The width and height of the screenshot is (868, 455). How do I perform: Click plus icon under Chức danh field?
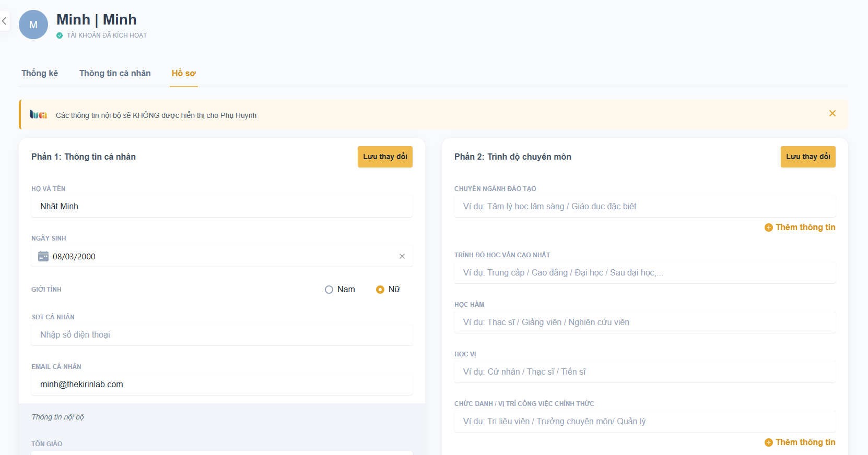coord(768,442)
